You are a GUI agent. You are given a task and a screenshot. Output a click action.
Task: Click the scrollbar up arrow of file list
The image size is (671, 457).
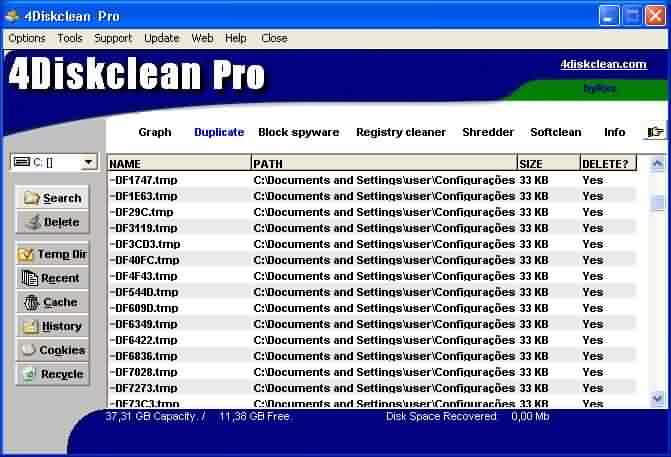(657, 164)
